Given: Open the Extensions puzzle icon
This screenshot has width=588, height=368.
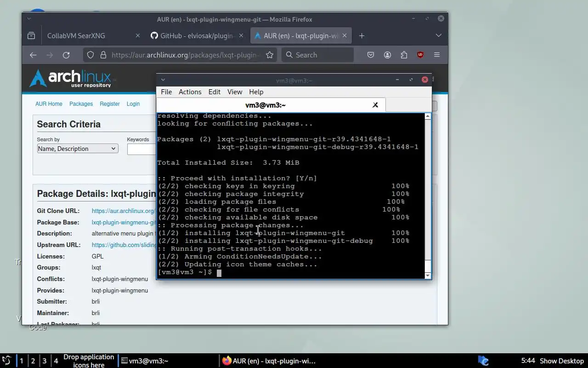Looking at the screenshot, I should (x=404, y=55).
